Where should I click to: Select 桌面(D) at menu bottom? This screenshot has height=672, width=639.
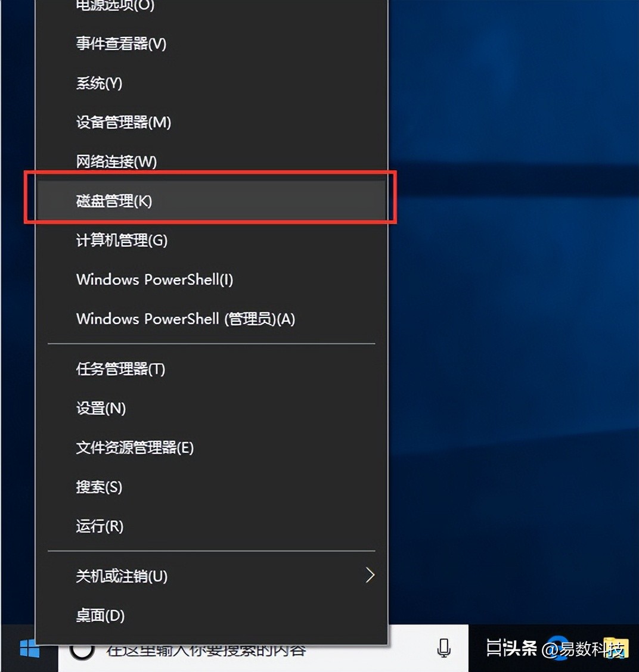point(100,615)
